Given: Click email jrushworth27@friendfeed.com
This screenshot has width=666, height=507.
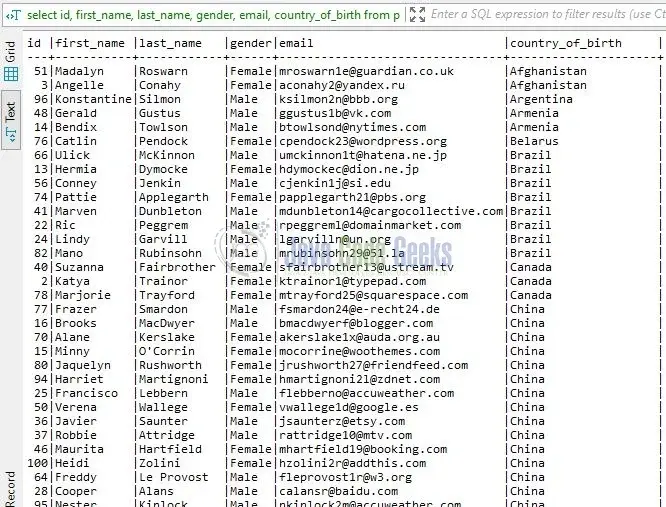Looking at the screenshot, I should (x=373, y=366).
